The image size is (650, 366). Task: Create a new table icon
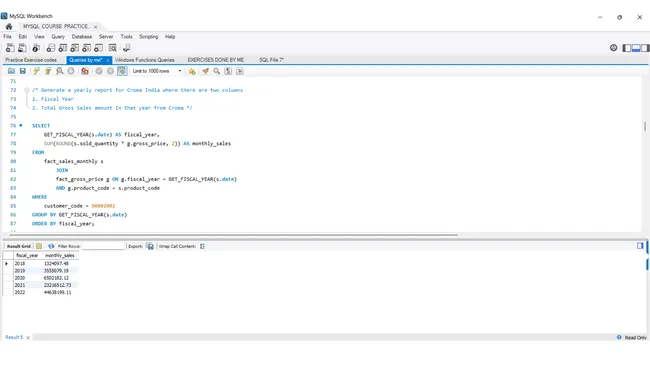click(63, 48)
